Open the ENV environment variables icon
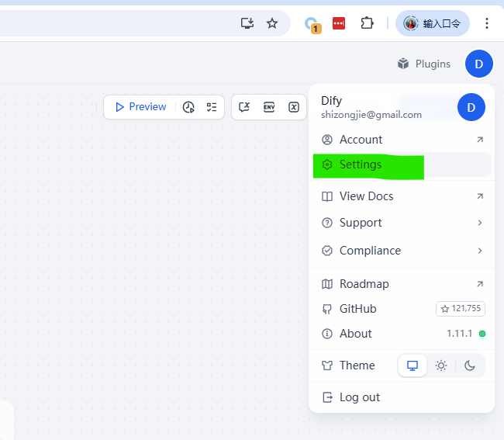Screen dimensions: 504x440 click(269, 107)
